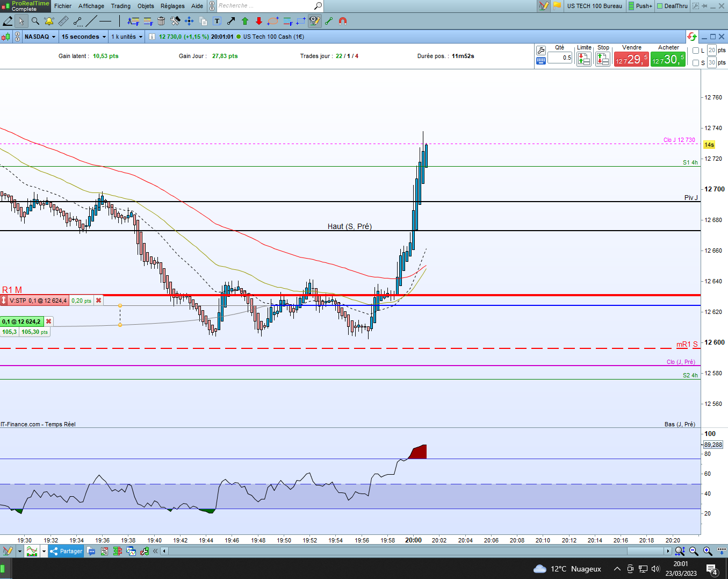Delete objects with the trash bin icon
Screen dimensions: 728x579
coord(161,21)
